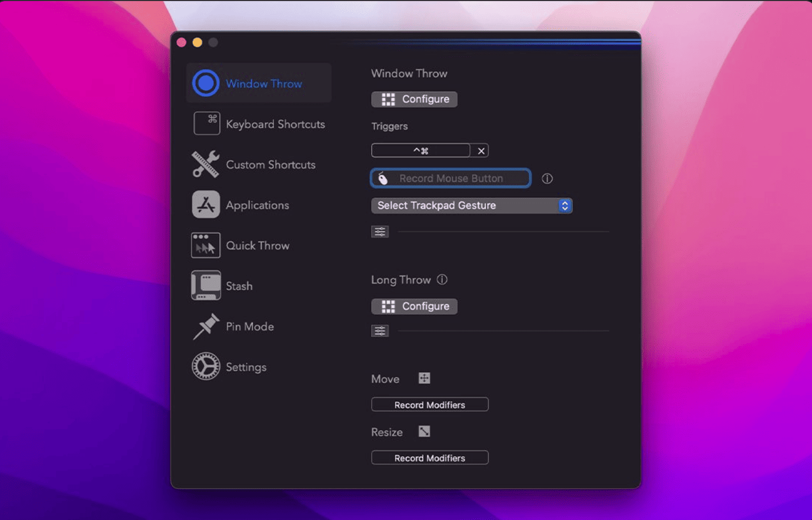Click the yellow minimize window button
Screen dimensions: 812x520
[197, 42]
